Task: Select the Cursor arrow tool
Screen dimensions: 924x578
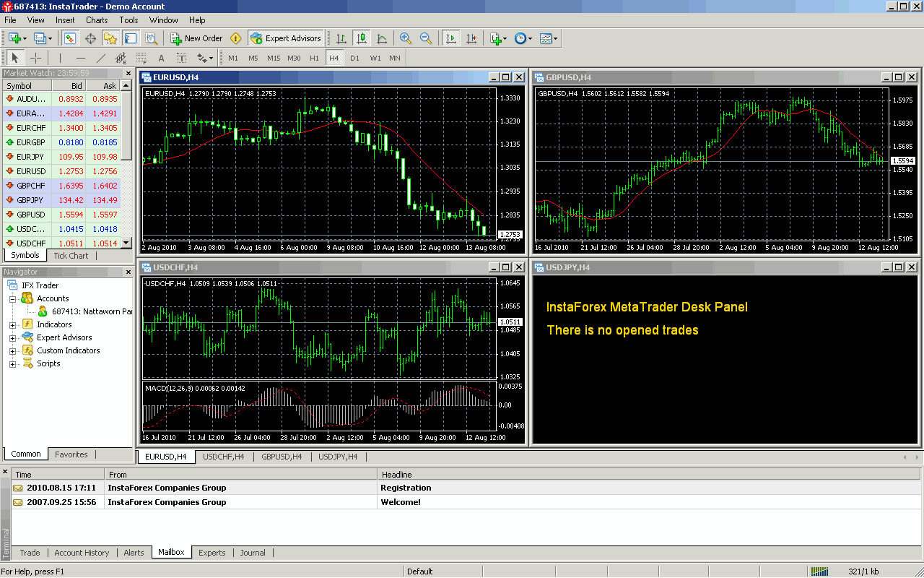Action: (15, 58)
